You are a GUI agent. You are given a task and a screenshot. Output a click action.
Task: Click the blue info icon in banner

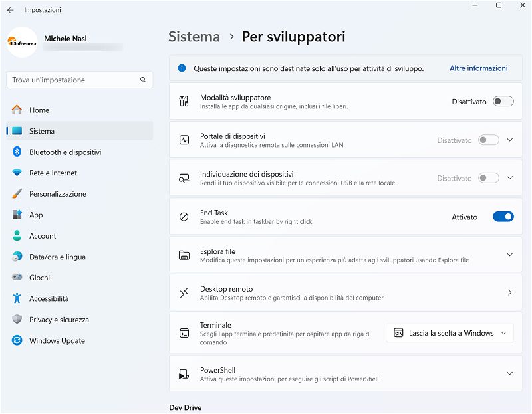tap(182, 68)
